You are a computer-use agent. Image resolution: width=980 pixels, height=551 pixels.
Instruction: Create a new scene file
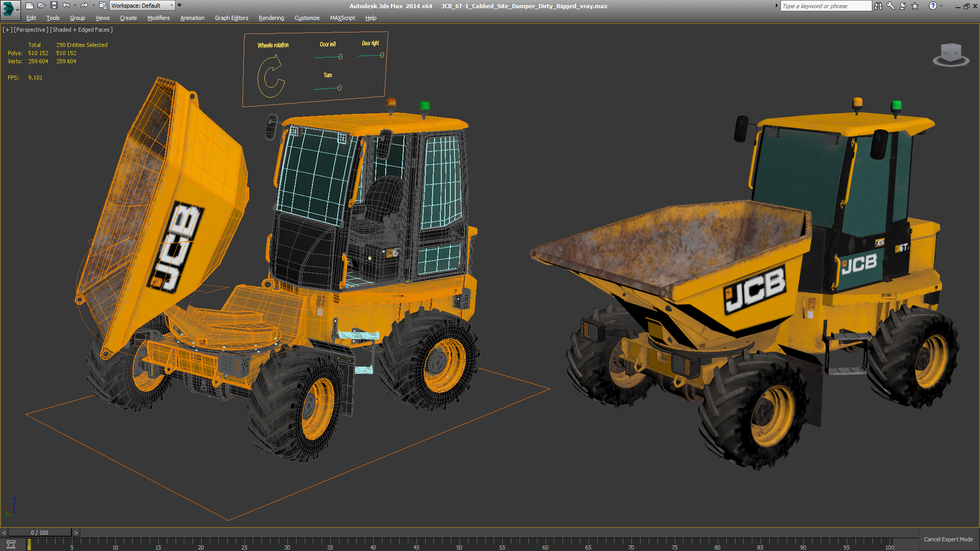30,6
